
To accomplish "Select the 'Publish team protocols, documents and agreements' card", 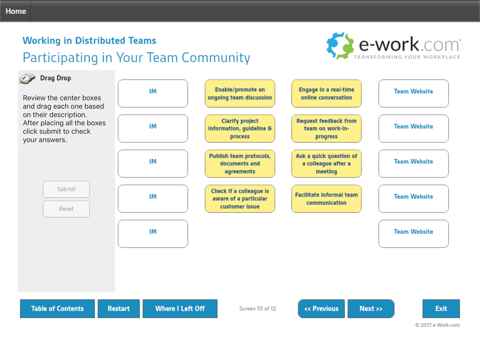I will click(x=240, y=164).
